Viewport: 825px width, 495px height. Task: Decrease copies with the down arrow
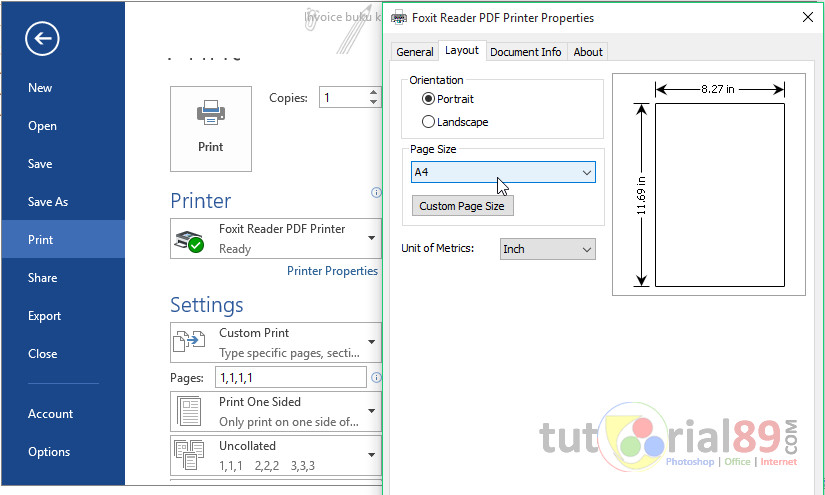(373, 102)
